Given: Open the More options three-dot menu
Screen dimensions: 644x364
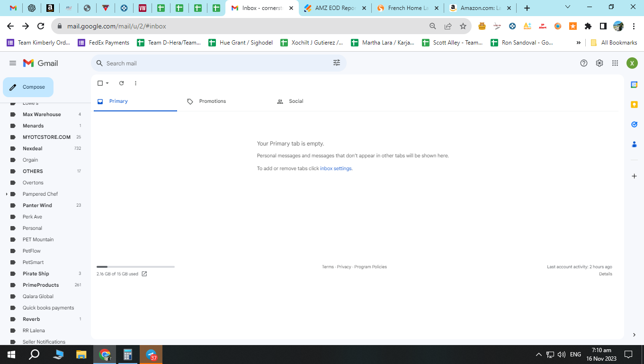Looking at the screenshot, I should [x=135, y=83].
